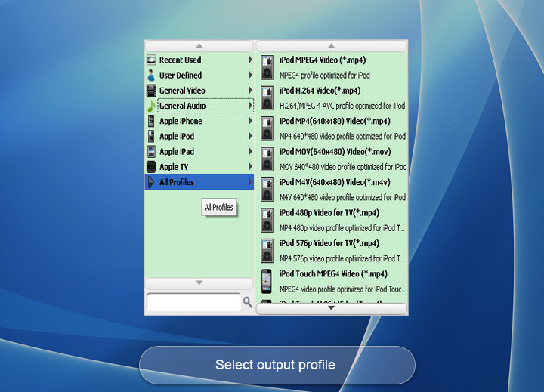Click 'MP4 640*480 Video profile optimized for iPod'
This screenshot has height=392, width=544.
point(343,137)
